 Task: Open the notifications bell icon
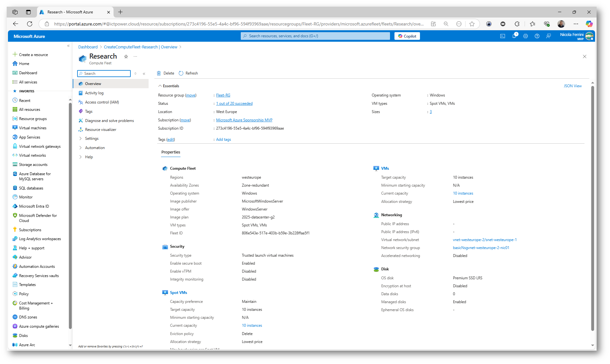click(514, 36)
